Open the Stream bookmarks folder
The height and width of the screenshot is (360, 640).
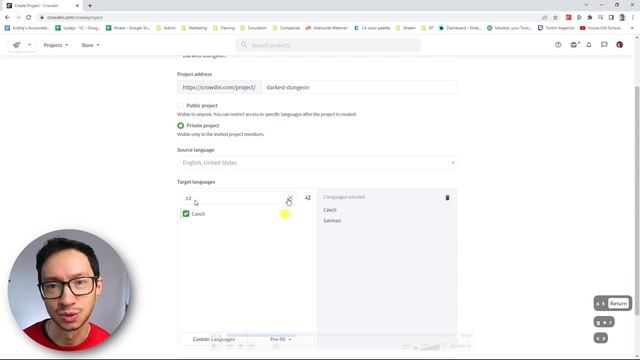click(405, 28)
